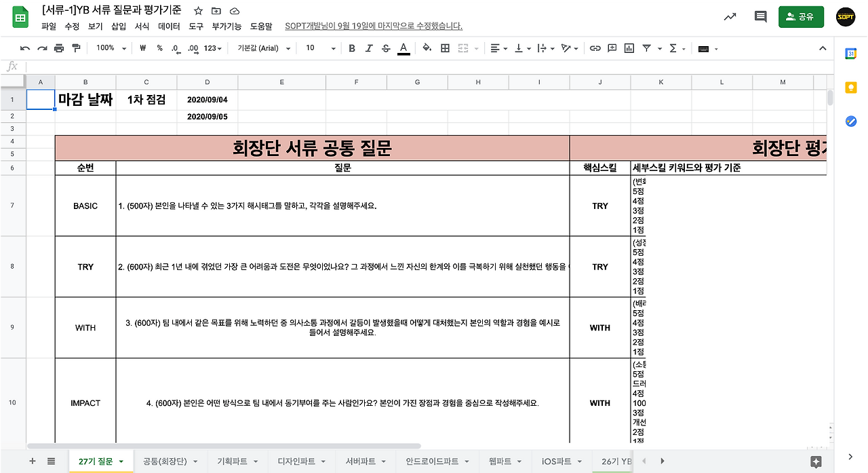This screenshot has width=868, height=473.
Task: Star the document
Action: (x=198, y=11)
